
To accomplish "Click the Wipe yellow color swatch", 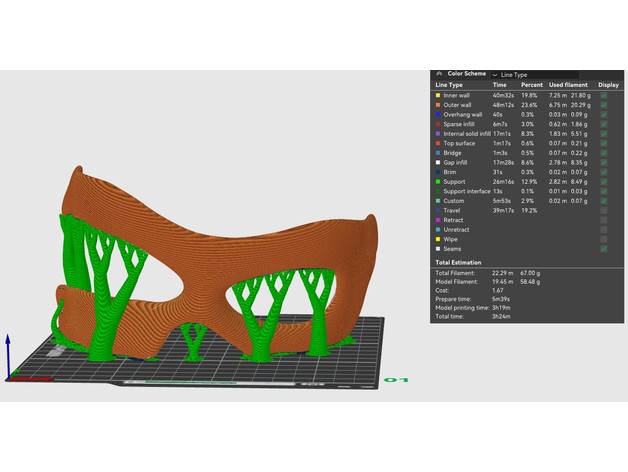I will coord(437,238).
